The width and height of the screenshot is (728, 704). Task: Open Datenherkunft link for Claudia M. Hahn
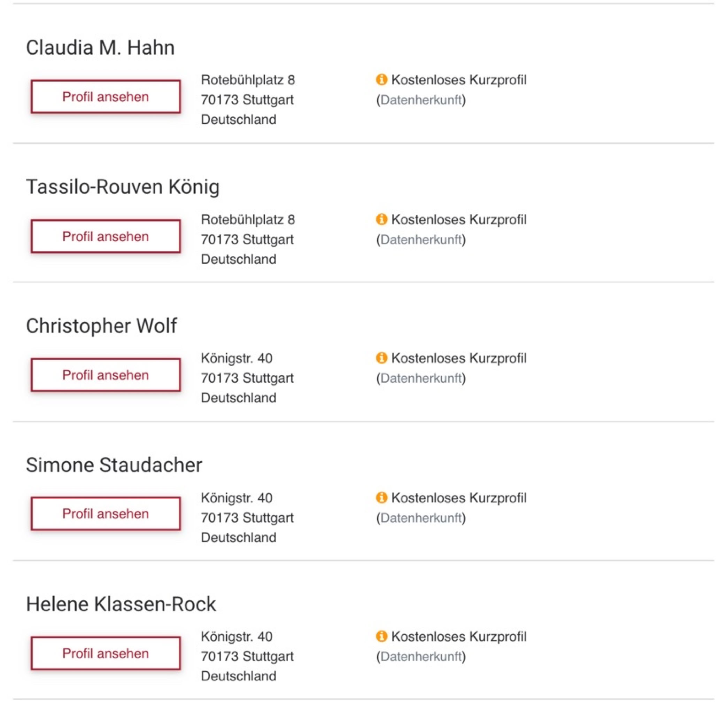(421, 100)
